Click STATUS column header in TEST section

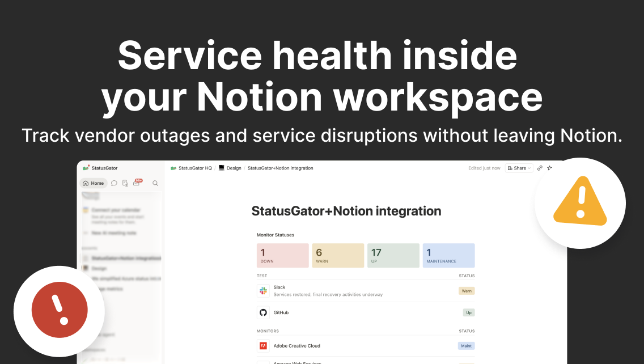[x=467, y=276]
